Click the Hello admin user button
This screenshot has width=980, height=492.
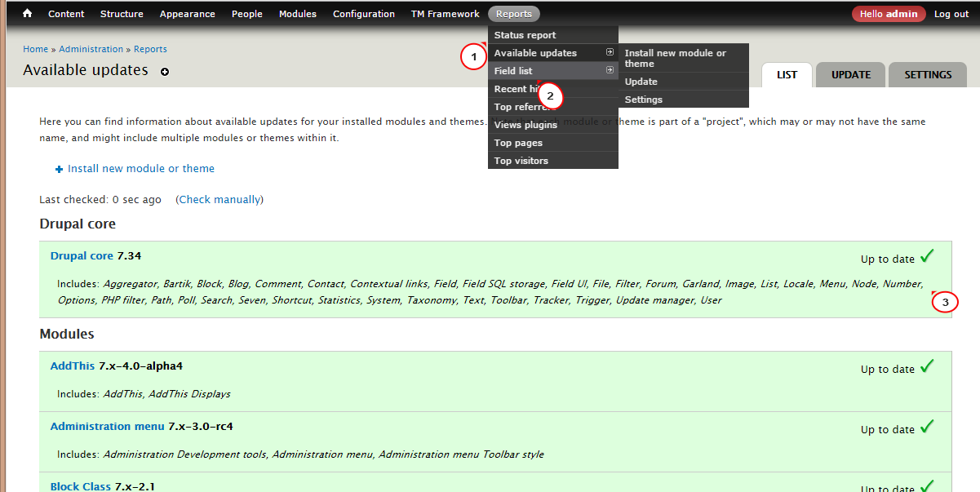click(889, 14)
